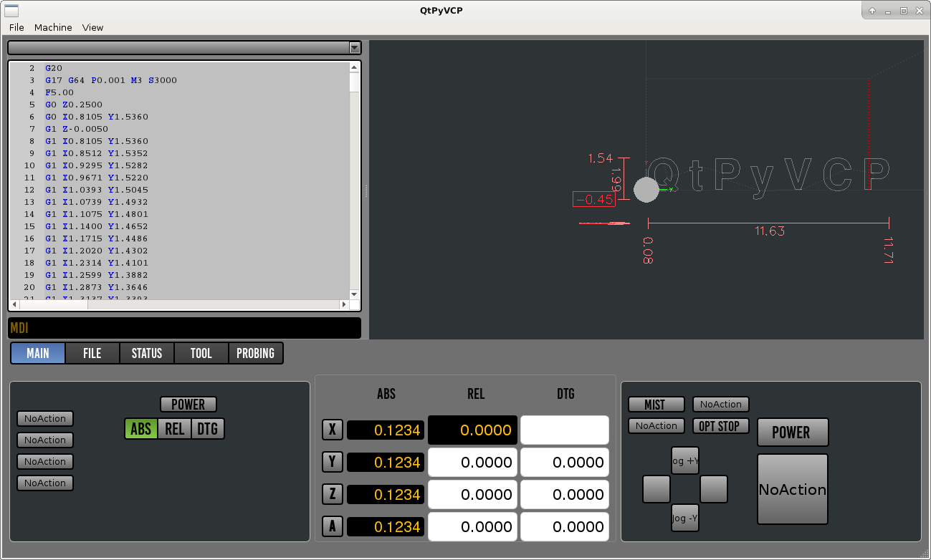
Task: Select ABS position display mode
Action: pos(141,429)
